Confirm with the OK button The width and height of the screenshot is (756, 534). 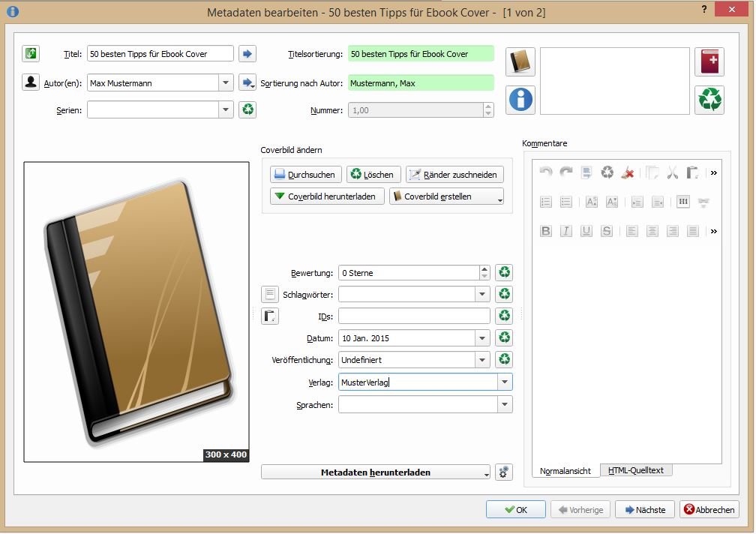click(516, 509)
